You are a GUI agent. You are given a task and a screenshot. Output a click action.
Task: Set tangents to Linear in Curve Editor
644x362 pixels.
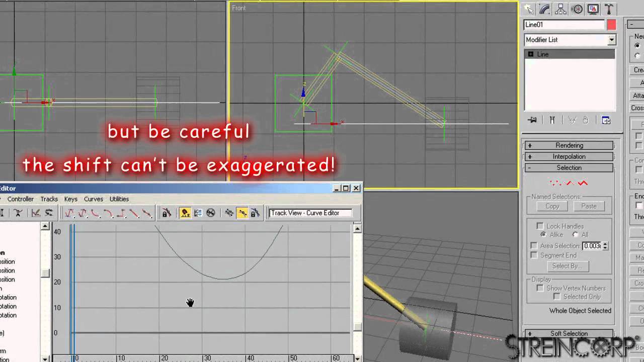click(134, 213)
